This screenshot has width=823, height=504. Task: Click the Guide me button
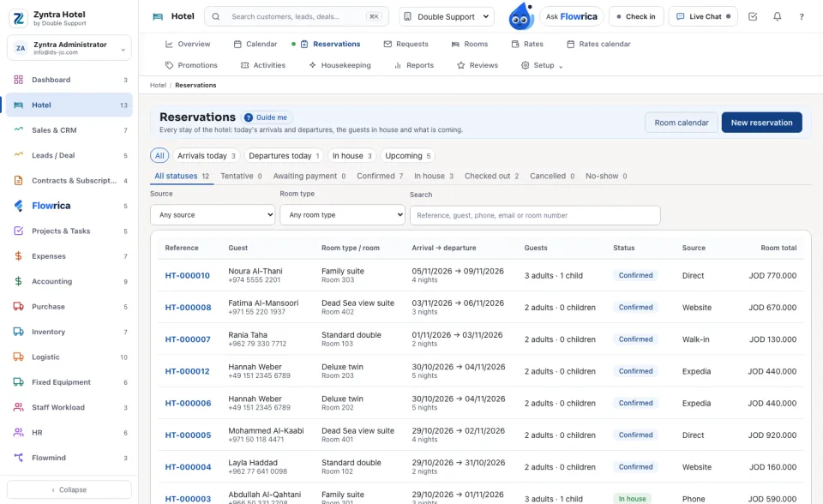(x=267, y=117)
